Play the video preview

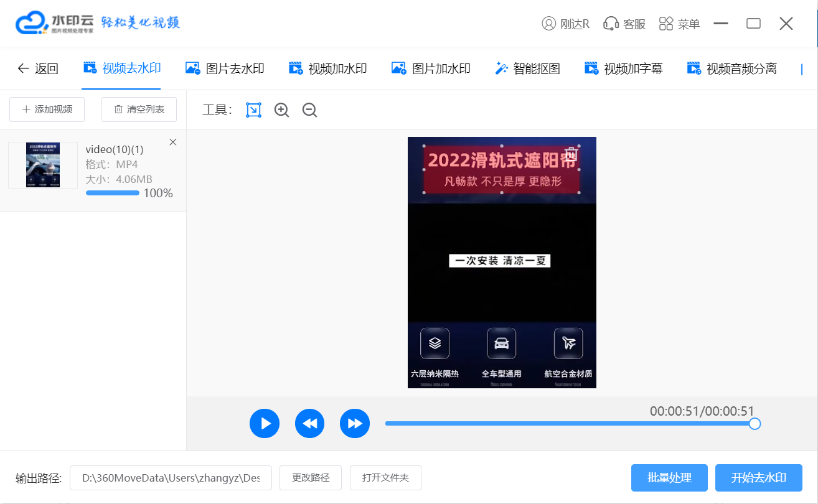pyautogui.click(x=265, y=424)
